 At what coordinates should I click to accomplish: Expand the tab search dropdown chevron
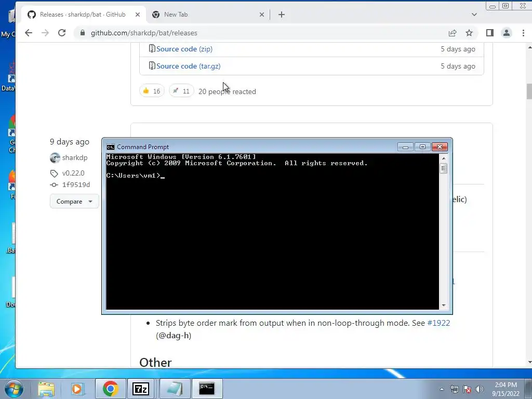474,15
